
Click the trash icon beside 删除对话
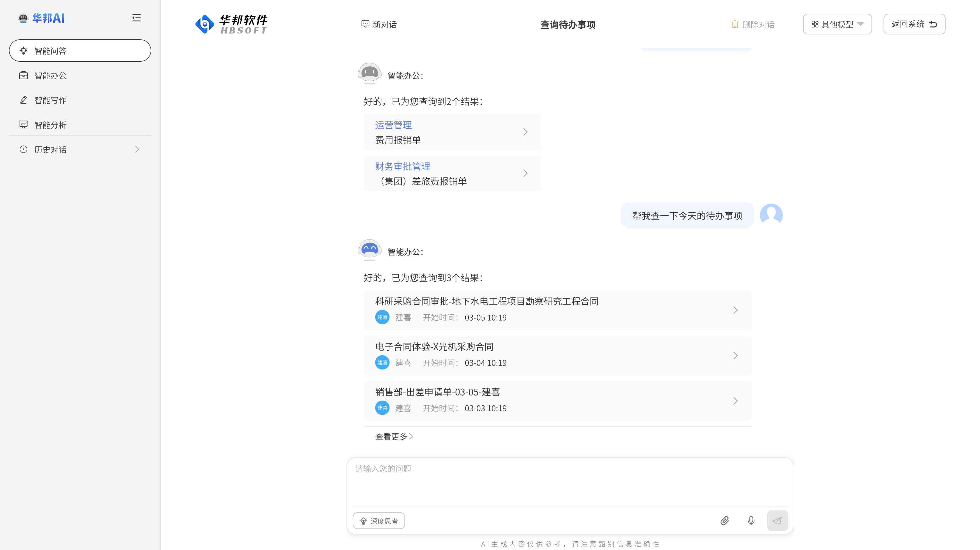[735, 24]
